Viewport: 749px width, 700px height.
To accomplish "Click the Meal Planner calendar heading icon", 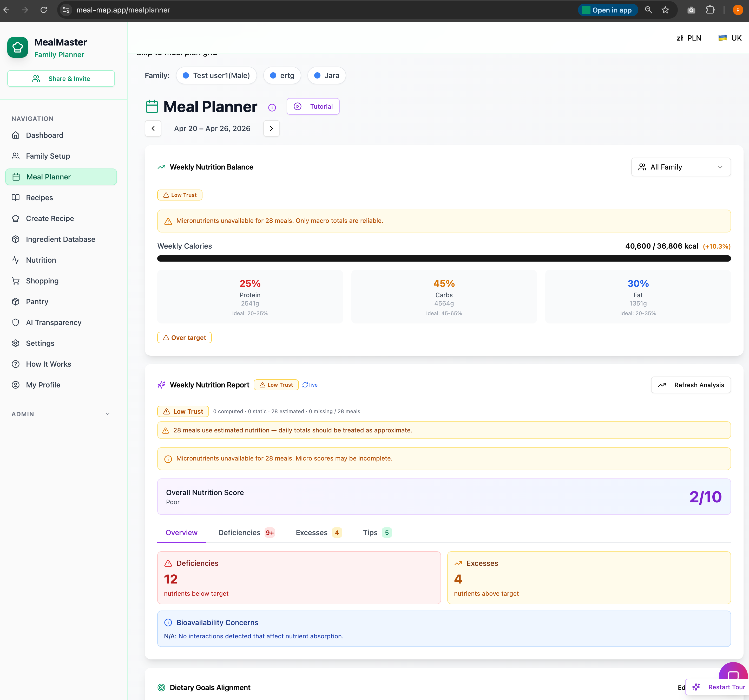I will 152,107.
